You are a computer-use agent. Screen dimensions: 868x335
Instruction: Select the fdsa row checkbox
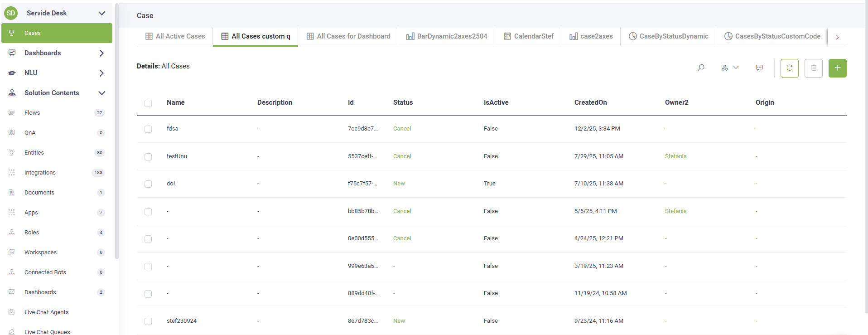[x=148, y=129]
